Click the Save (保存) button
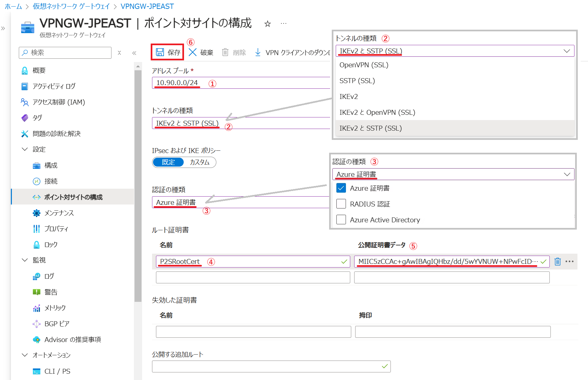The height and width of the screenshot is (380, 588). point(168,52)
